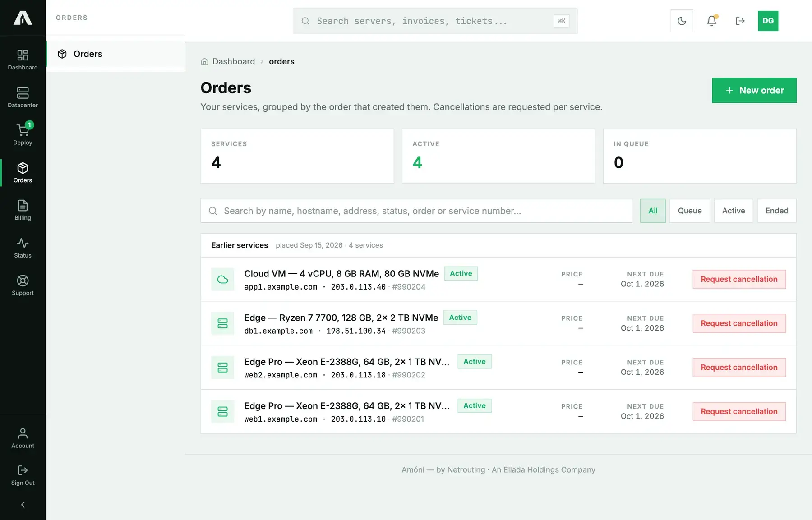Click service number #990201
Screen dimensions: 812x520
click(408, 419)
